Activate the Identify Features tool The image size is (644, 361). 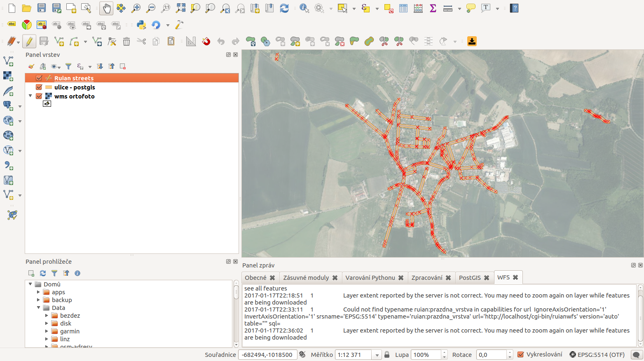[x=304, y=8]
